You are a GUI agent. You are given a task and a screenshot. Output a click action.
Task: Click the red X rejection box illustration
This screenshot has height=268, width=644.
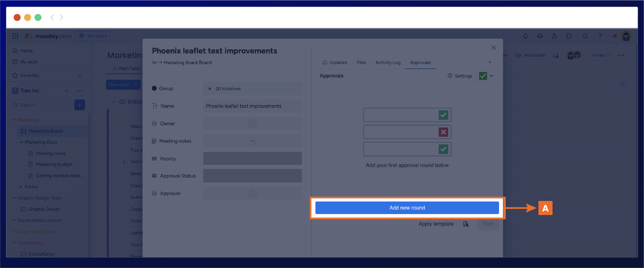(x=443, y=132)
